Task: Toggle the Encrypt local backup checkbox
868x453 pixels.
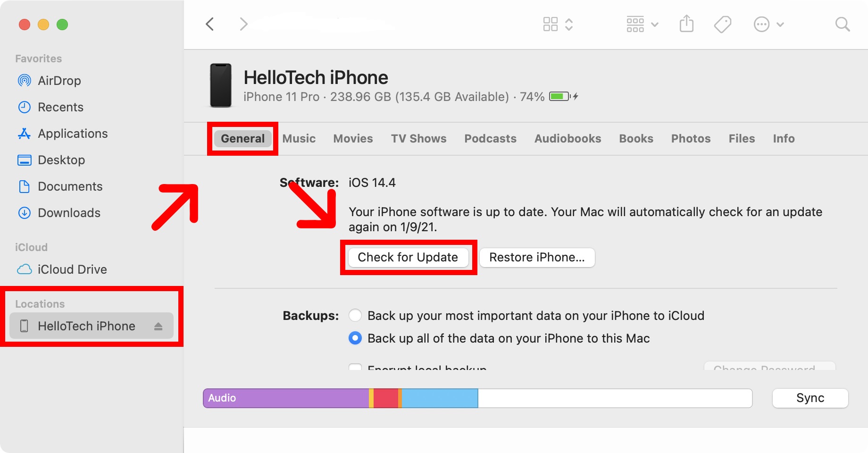Action: [x=355, y=367]
